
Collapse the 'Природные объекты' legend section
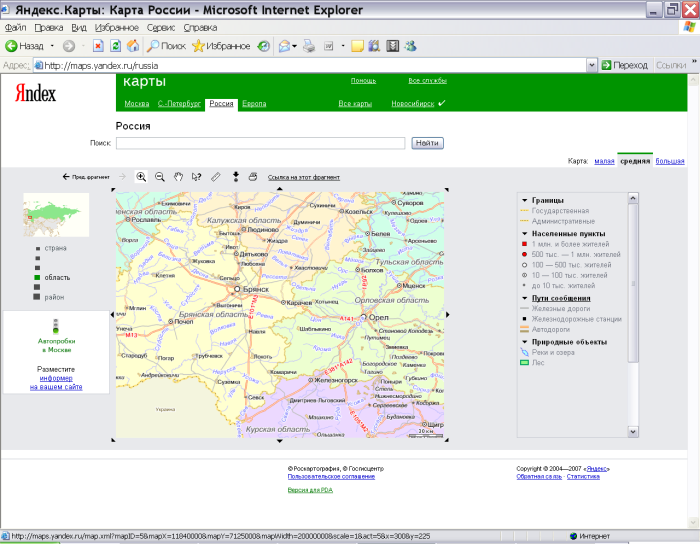point(525,342)
